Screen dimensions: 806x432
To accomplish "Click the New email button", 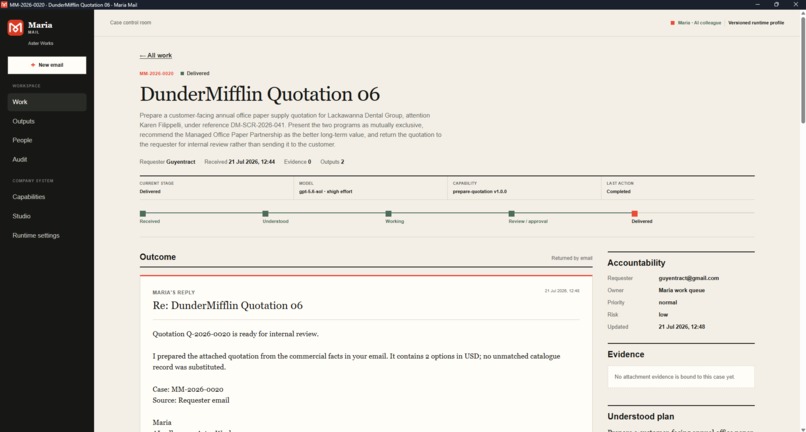I will tap(47, 65).
